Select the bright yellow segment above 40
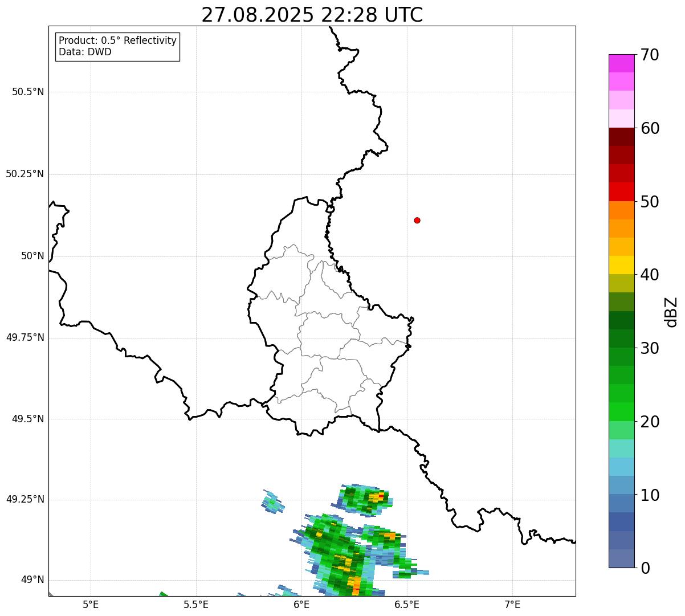 [621, 265]
